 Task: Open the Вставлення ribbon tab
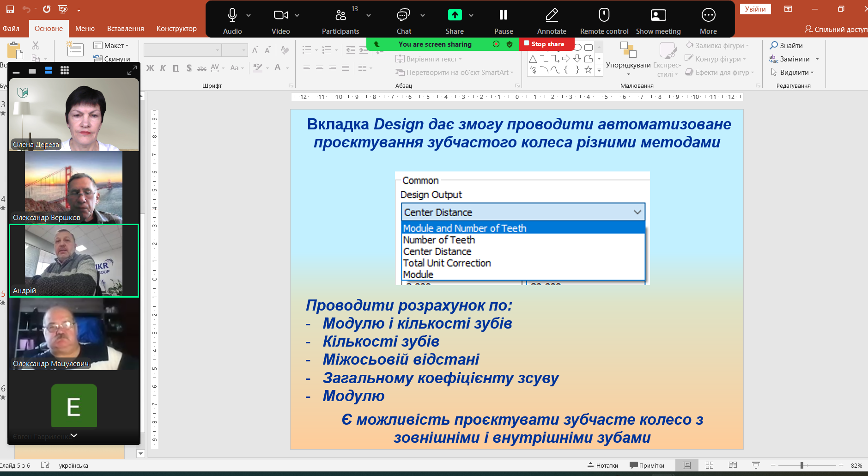click(125, 29)
